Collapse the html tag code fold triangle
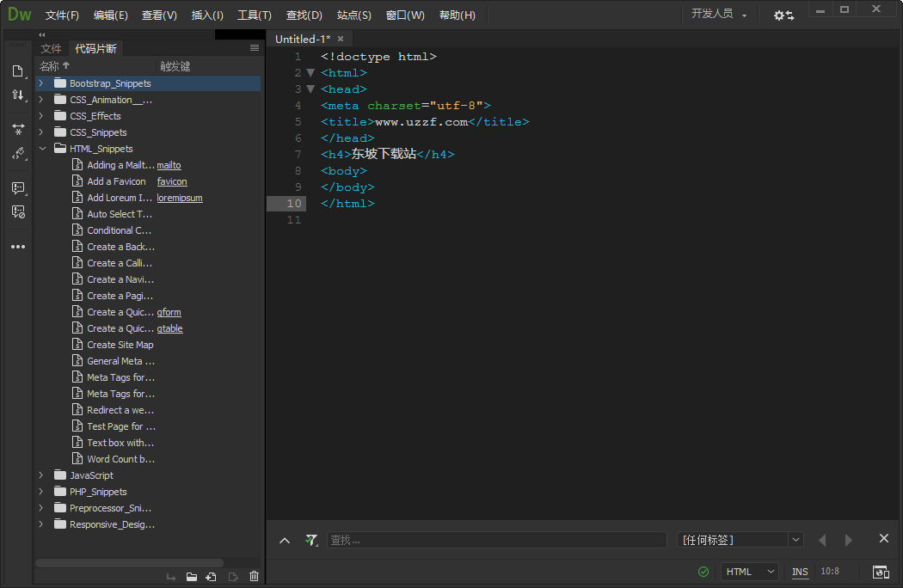This screenshot has height=588, width=903. pos(310,72)
